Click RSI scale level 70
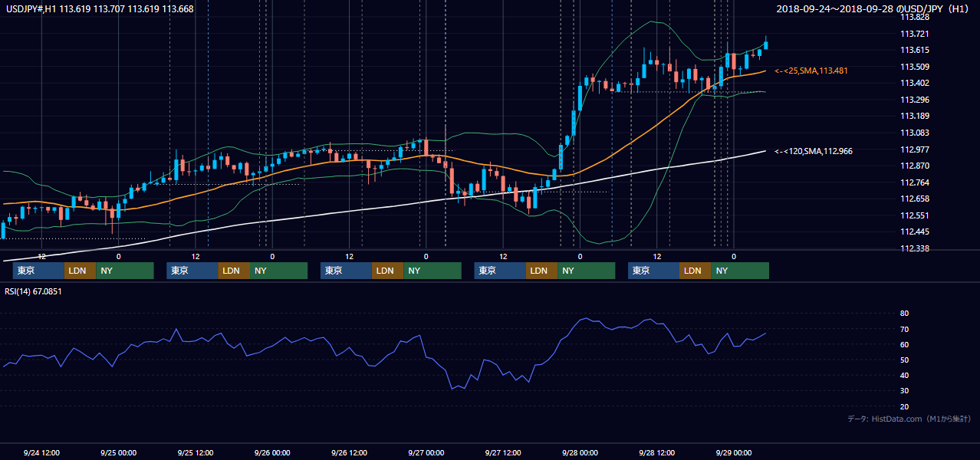 [x=905, y=329]
